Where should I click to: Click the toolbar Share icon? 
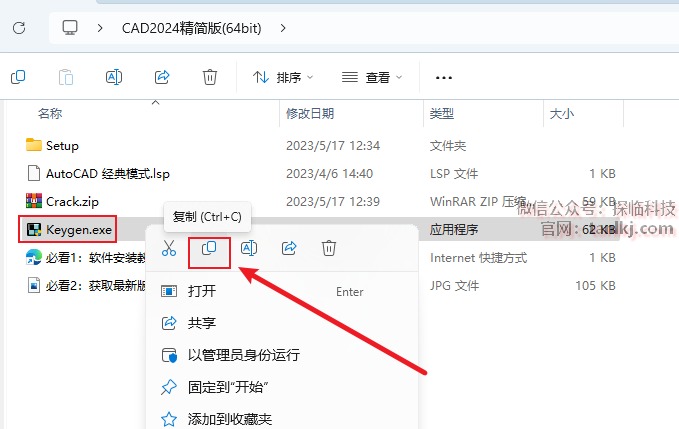coord(162,77)
